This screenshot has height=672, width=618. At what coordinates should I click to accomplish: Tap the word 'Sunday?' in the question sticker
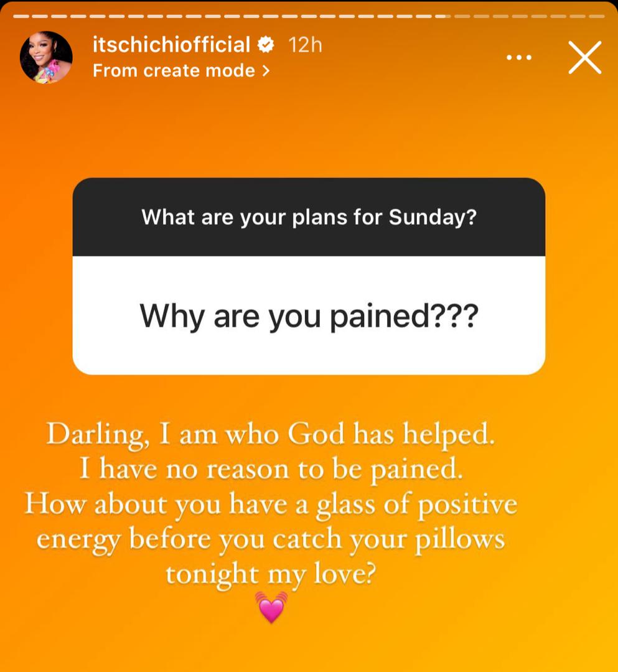pos(433,217)
